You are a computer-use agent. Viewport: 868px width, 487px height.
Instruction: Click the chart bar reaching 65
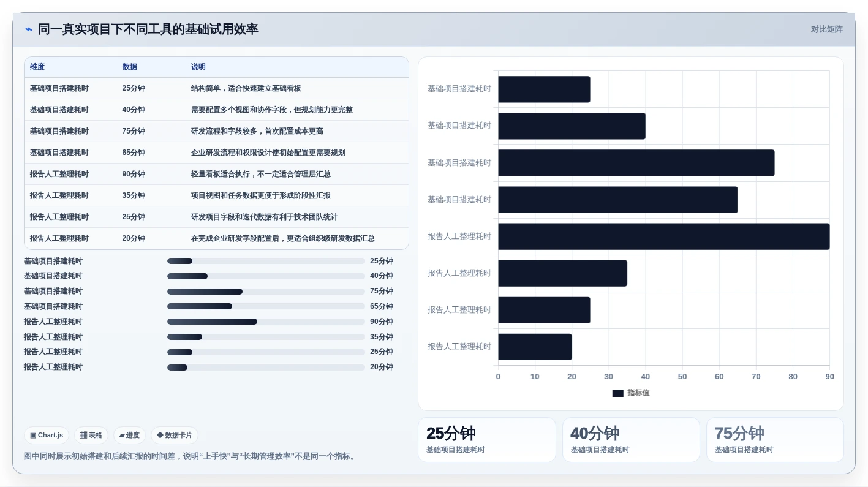point(618,200)
